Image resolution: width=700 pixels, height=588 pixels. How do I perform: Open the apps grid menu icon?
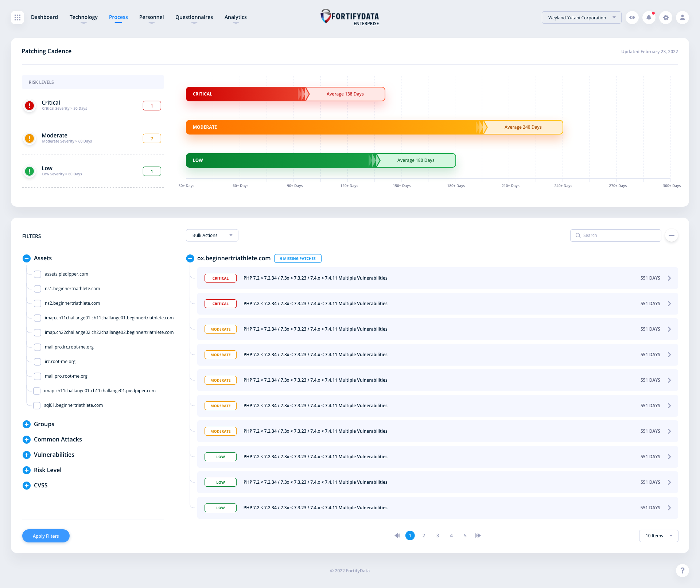17,17
